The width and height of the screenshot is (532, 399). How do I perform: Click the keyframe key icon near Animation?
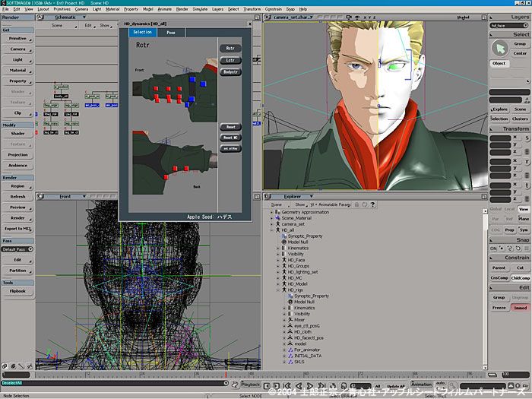453,386
